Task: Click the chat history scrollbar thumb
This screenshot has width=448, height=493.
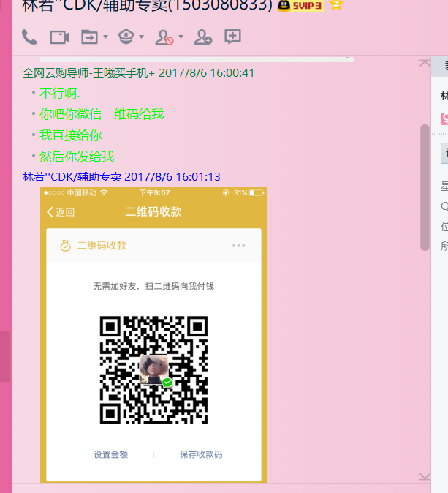Action: (425, 187)
